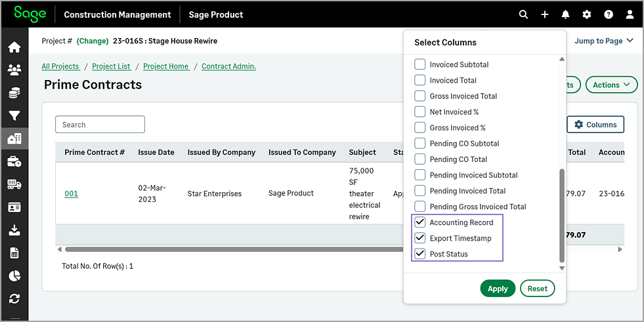Open the Contract Admin. breadcrumb link
Viewport: 644px width, 322px height.
(228, 66)
